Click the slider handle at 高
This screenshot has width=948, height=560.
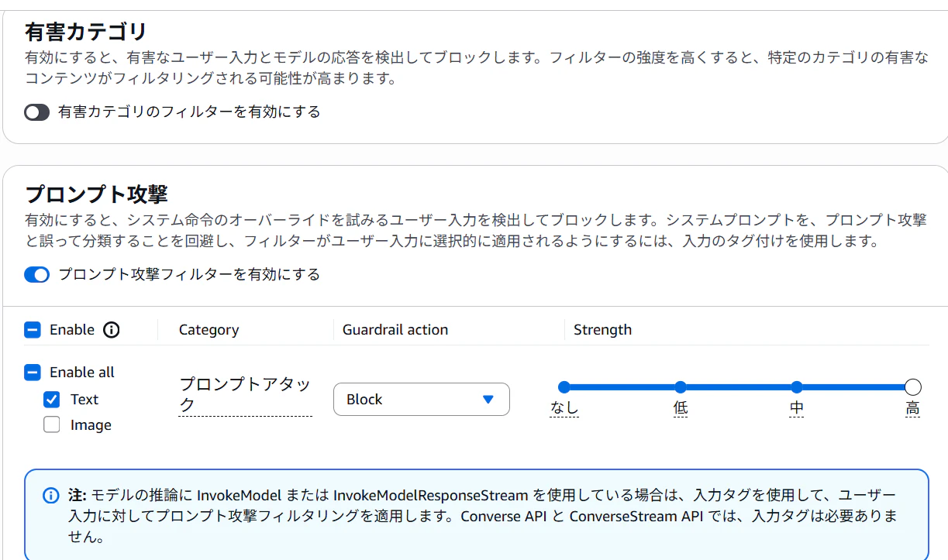click(x=913, y=387)
